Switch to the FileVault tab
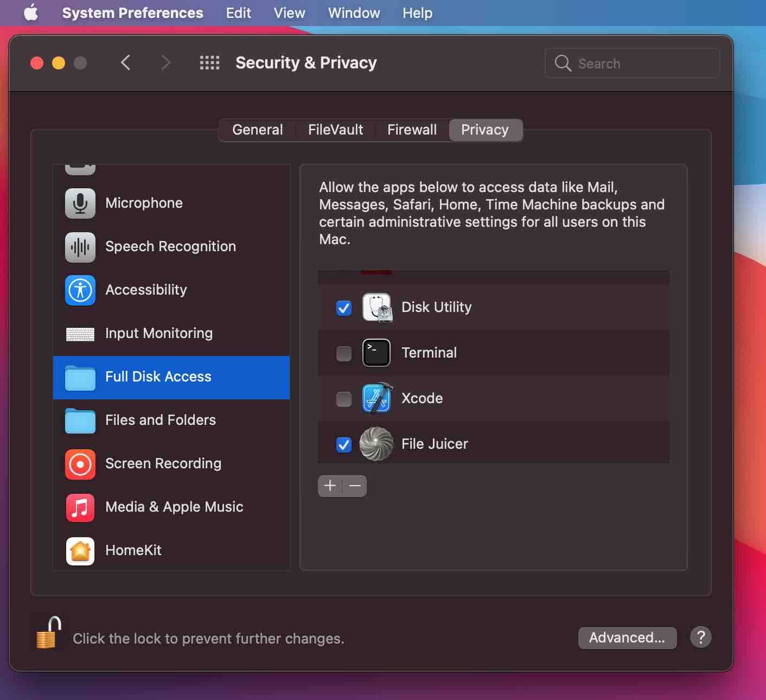766x700 pixels. pyautogui.click(x=336, y=130)
